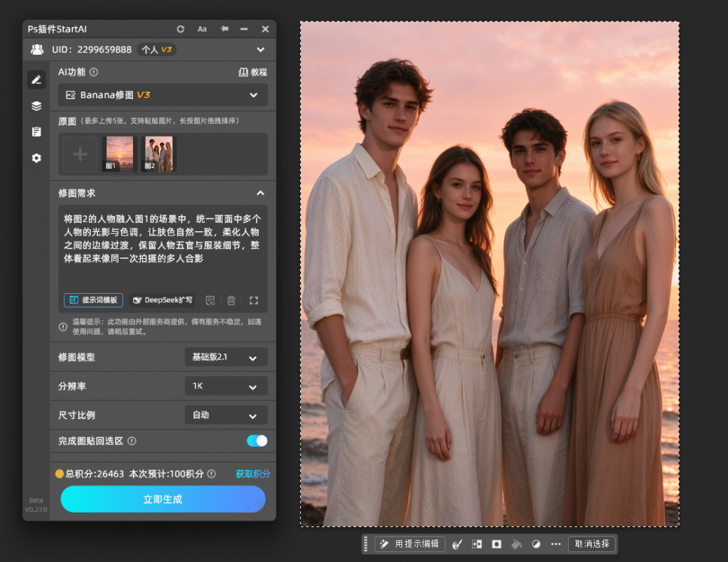Select the 图1 sunset thumbnail
Image resolution: width=728 pixels, height=562 pixels.
[119, 154]
